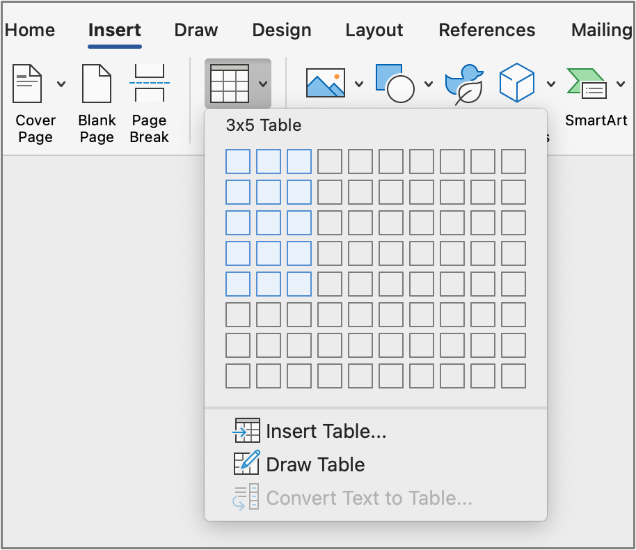Select first-column bottom cell for 1x8 table

pos(238,376)
